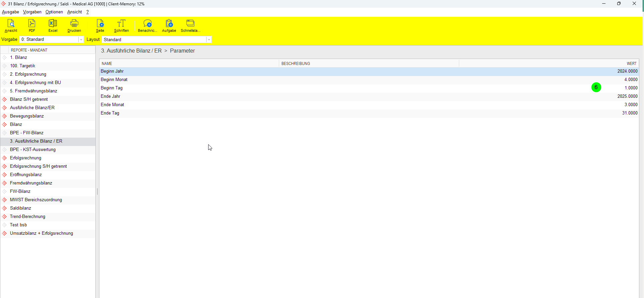644x298 pixels.
Task: Export report to Excel
Action: (x=53, y=26)
